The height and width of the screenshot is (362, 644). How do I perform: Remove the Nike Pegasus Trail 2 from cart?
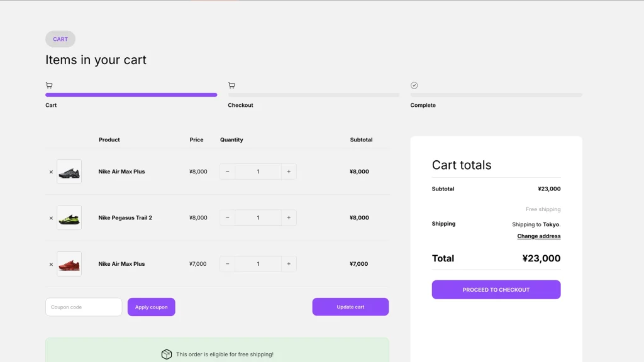pyautogui.click(x=51, y=218)
